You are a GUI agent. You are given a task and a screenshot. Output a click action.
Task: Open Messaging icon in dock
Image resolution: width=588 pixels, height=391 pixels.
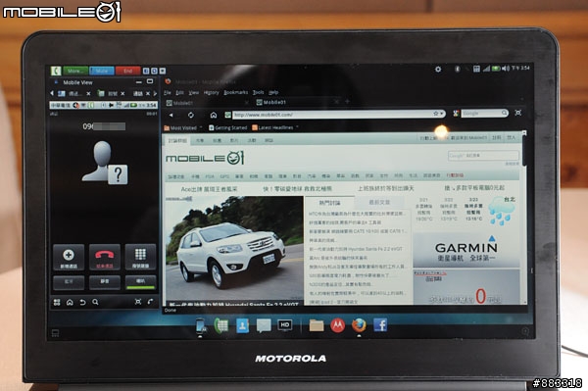pos(264,325)
